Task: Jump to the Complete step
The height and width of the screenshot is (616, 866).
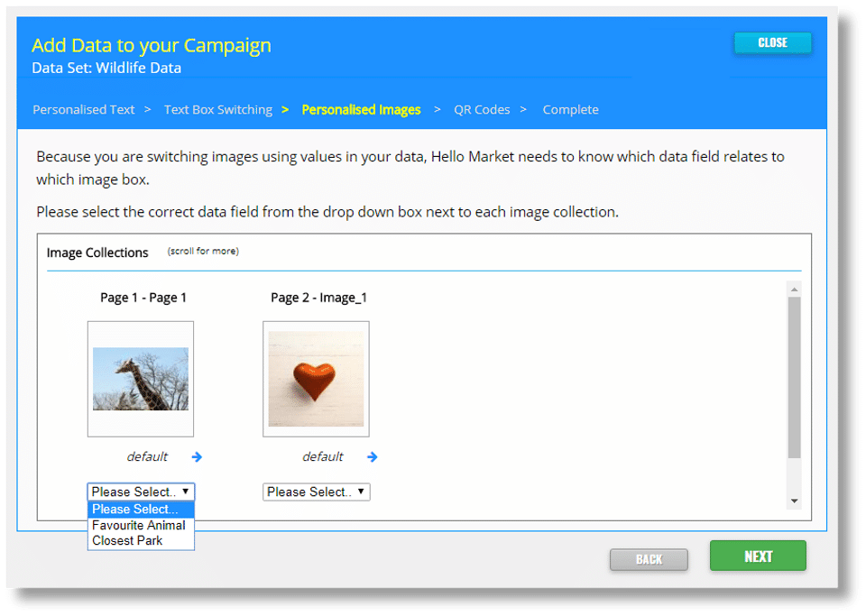Action: (570, 110)
